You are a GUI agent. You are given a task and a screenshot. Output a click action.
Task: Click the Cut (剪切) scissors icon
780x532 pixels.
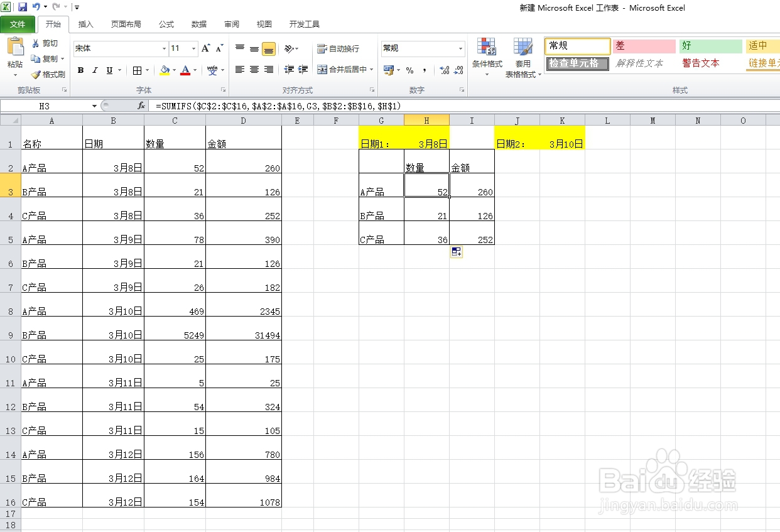tap(36, 43)
